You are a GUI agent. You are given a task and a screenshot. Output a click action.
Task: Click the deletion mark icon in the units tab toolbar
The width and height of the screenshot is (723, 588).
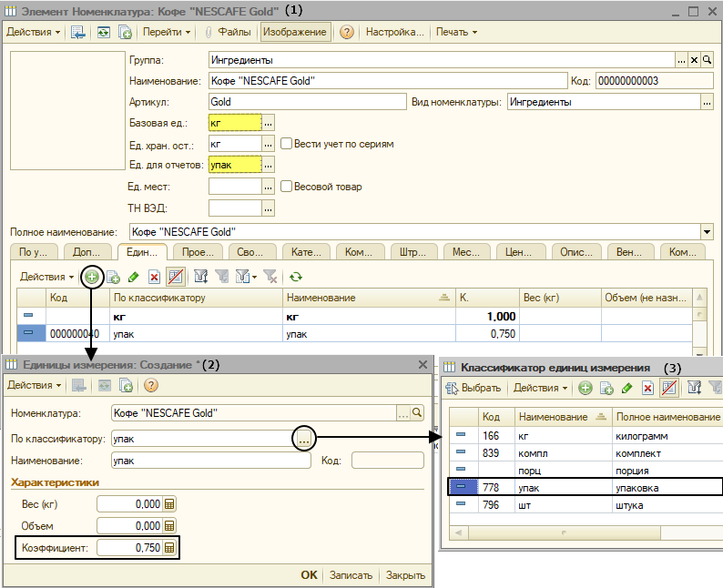tap(175, 277)
